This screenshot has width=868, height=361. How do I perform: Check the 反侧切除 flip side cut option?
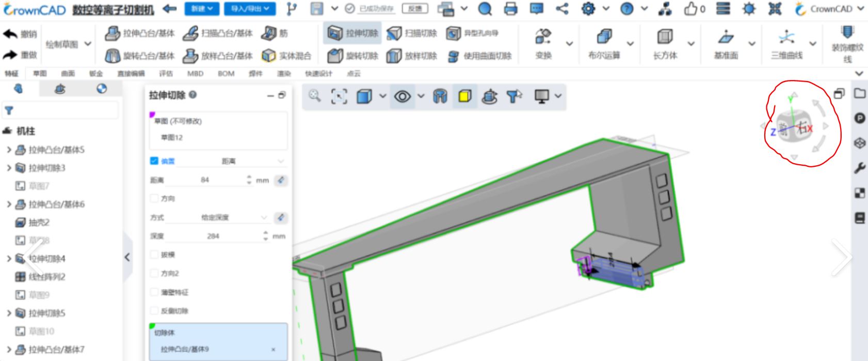tap(154, 311)
